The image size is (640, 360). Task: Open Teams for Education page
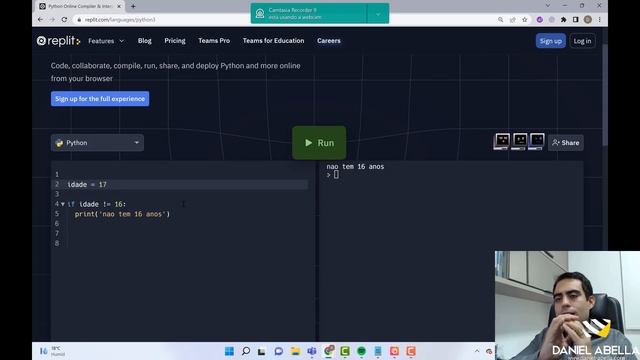click(x=273, y=41)
